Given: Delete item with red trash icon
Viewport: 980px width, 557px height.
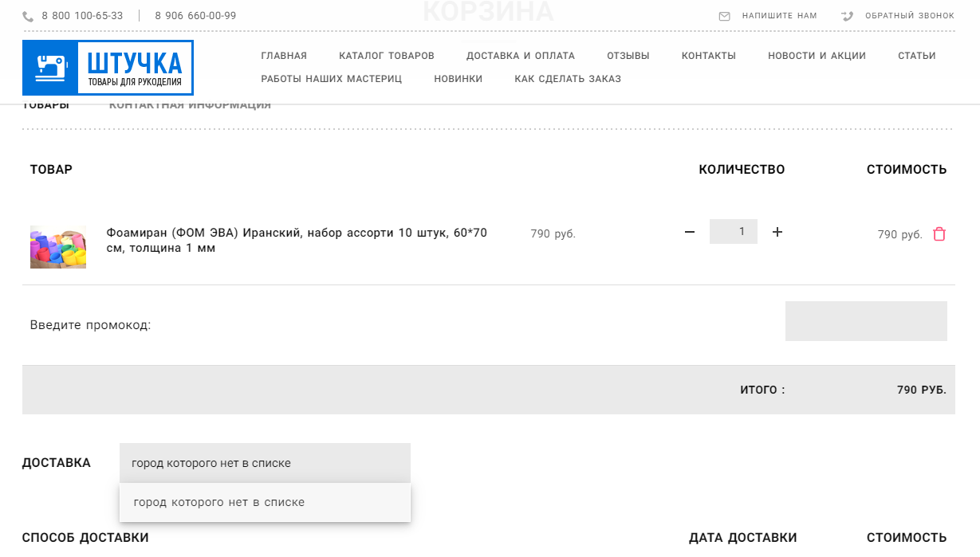Looking at the screenshot, I should pyautogui.click(x=939, y=234).
